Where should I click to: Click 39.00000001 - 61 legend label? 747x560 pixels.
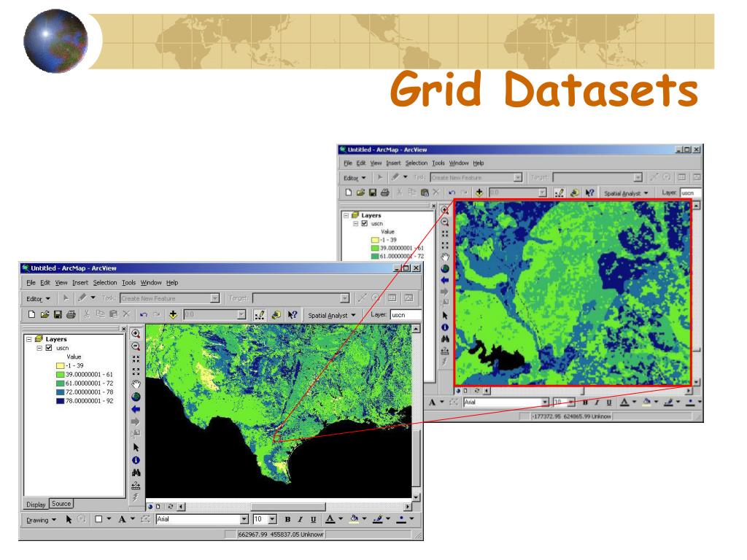pos(89,374)
